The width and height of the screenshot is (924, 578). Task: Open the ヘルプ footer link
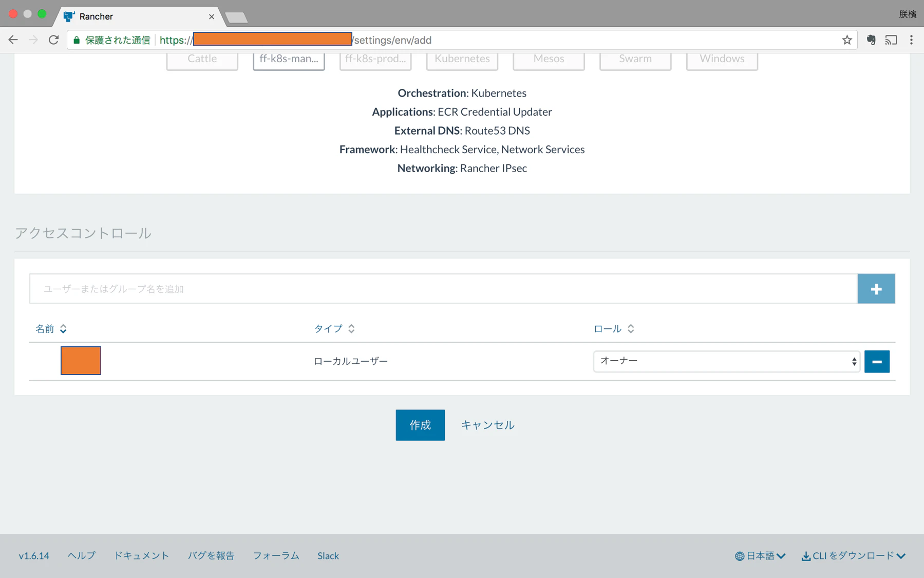tap(81, 555)
